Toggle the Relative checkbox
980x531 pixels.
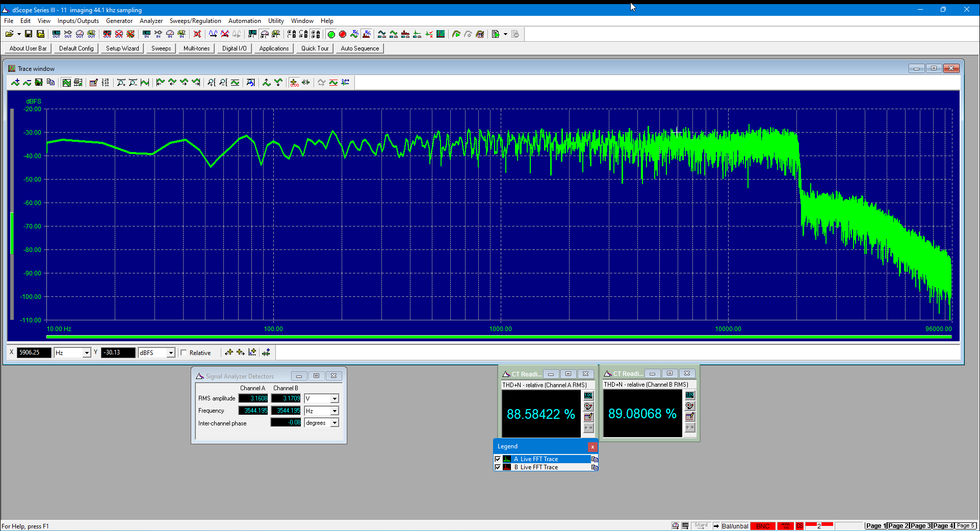(184, 353)
